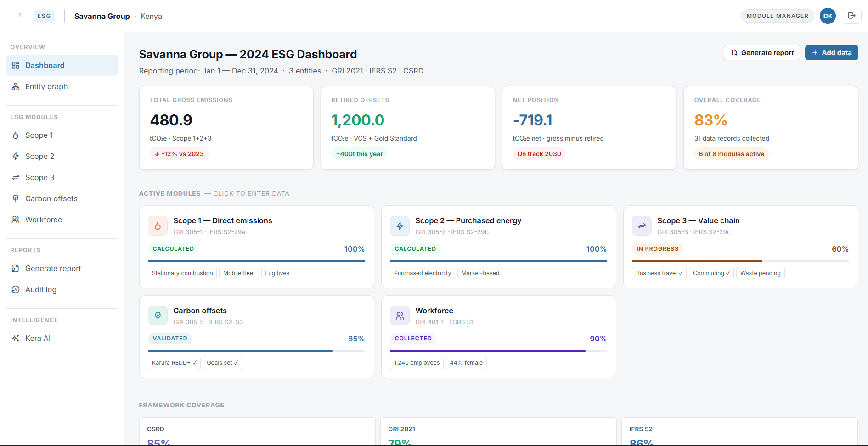868x446 pixels.
Task: Click the Business travel tag
Action: click(659, 273)
